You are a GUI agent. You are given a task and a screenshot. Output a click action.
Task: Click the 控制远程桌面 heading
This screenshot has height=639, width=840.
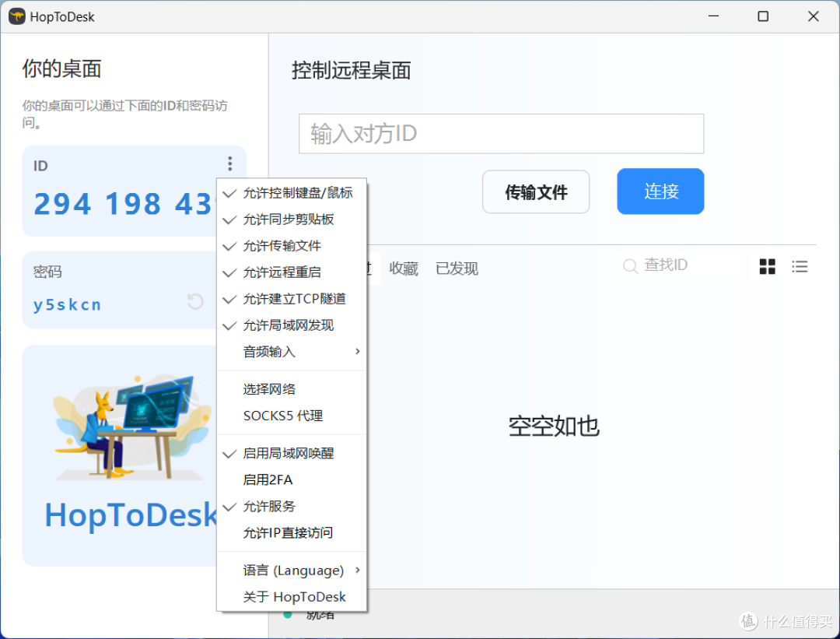(x=352, y=70)
